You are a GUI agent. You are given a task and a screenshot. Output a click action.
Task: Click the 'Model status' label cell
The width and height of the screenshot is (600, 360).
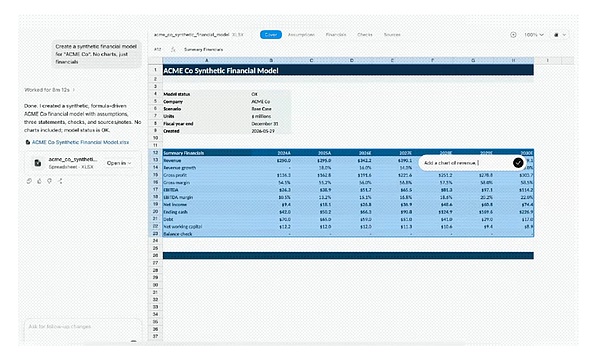(207, 94)
